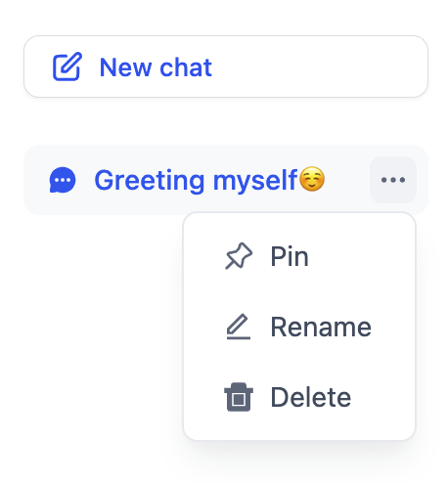Click the trash can icon
Screen dimensions: 448x483
coord(239,397)
